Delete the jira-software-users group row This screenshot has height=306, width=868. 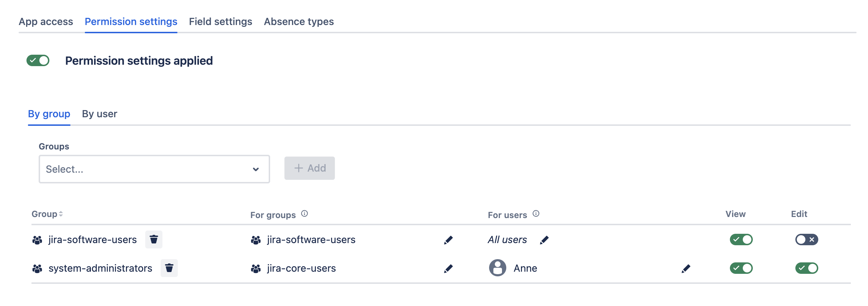coord(153,240)
